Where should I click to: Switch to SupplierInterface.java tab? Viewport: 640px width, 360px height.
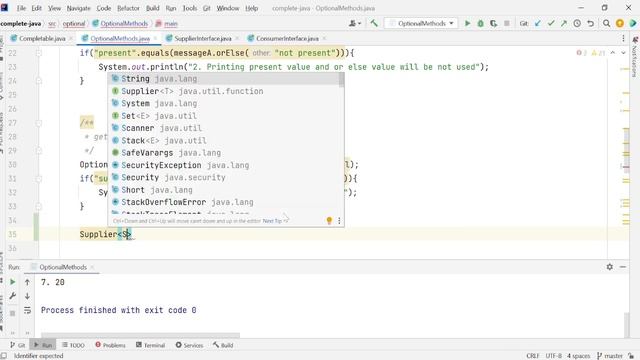(x=202, y=38)
